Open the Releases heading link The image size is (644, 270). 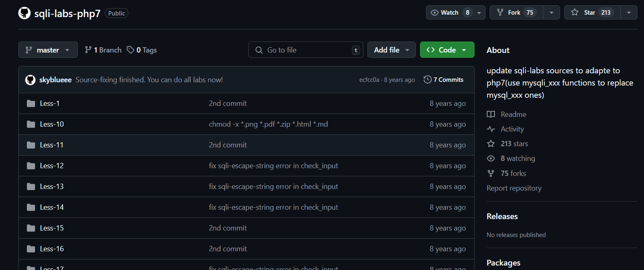tap(502, 216)
